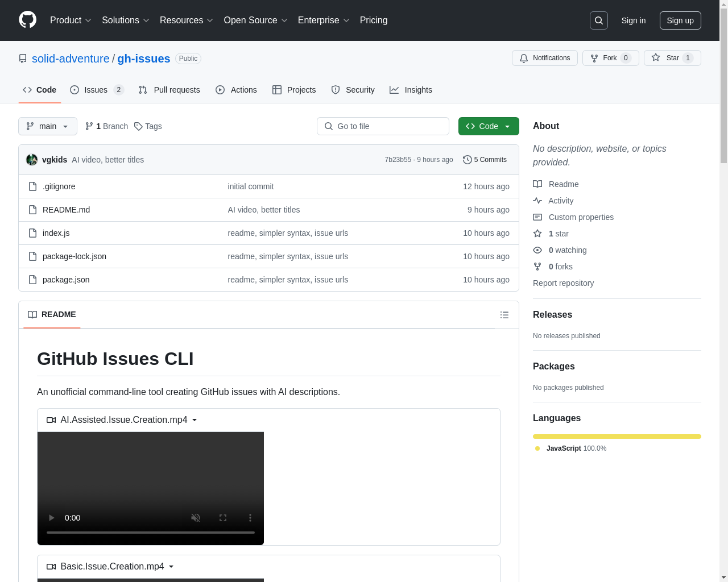
Task: Click the file icon next to package.json
Action: (x=33, y=280)
